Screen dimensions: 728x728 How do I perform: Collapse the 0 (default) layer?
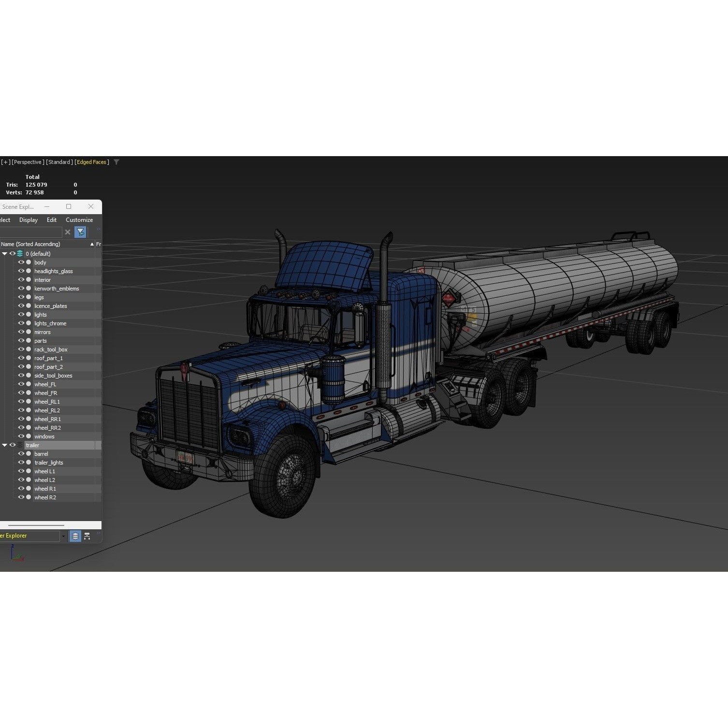coord(5,253)
